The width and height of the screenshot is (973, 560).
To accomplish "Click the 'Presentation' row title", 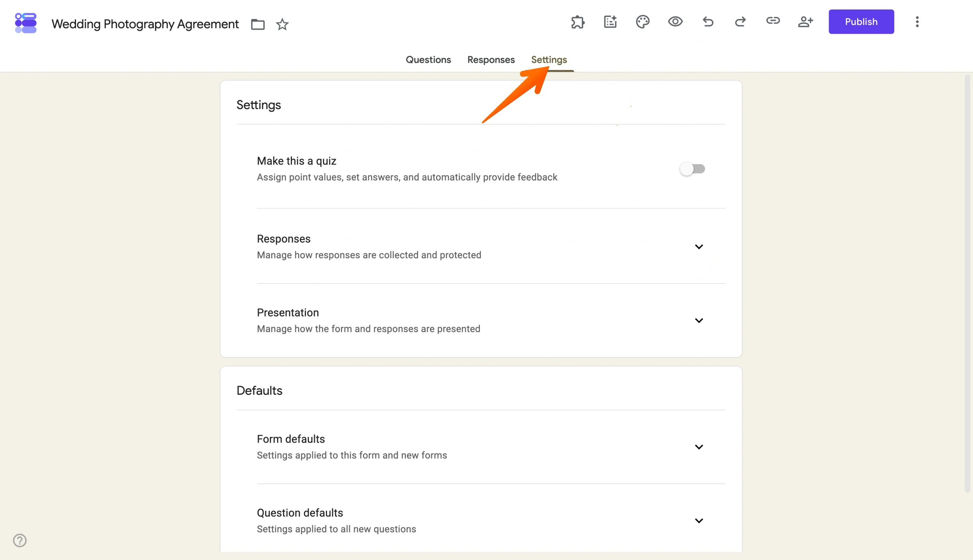I will coord(288,313).
